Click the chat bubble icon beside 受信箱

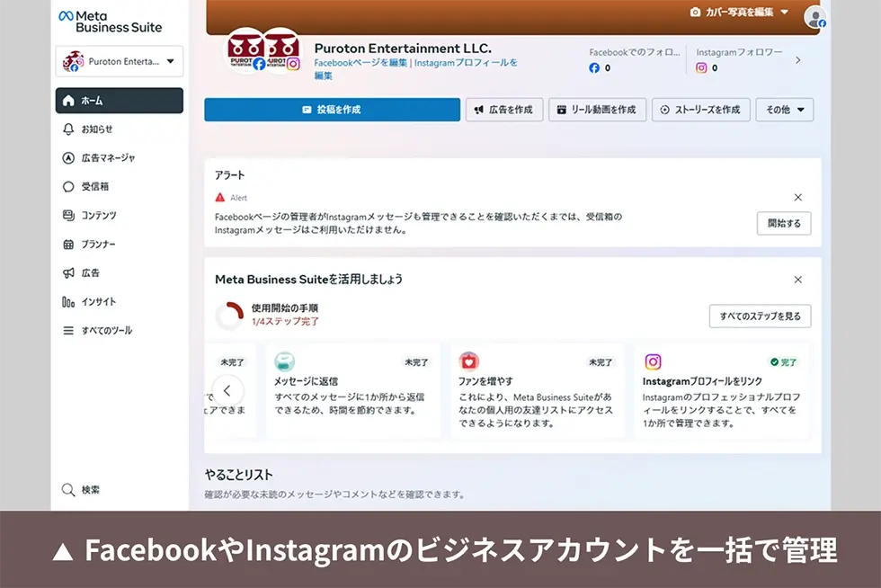click(x=68, y=187)
